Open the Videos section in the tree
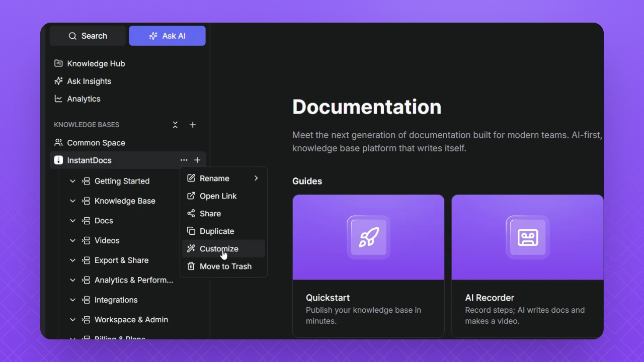 coord(107,241)
